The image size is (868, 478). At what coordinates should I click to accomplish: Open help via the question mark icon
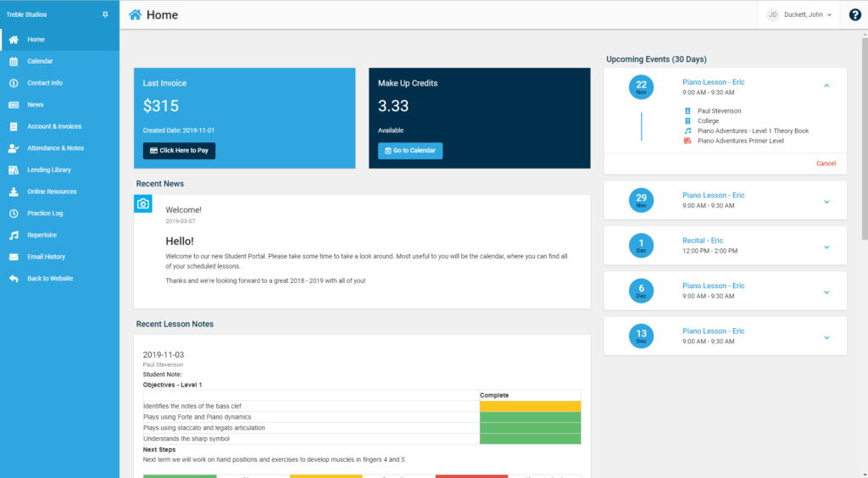pyautogui.click(x=855, y=15)
